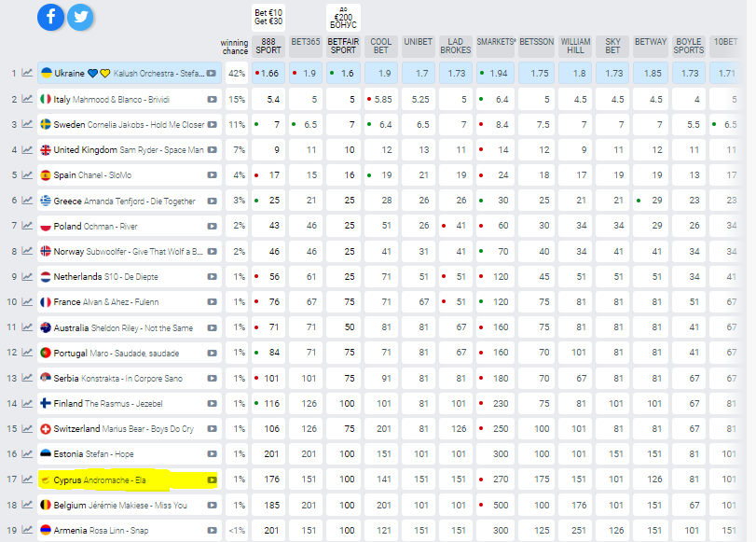
Task: Play Spain's SloMo video
Action: tap(212, 174)
